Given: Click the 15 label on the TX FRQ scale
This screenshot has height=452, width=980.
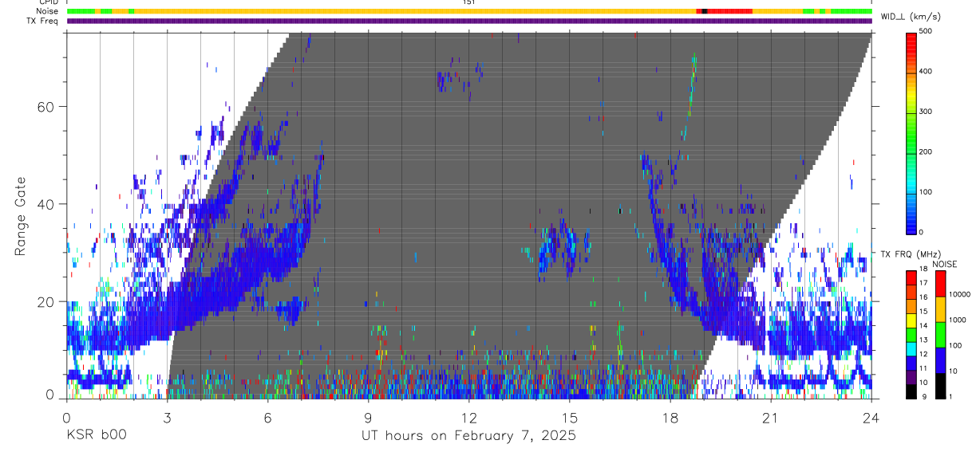Looking at the screenshot, I should (923, 312).
